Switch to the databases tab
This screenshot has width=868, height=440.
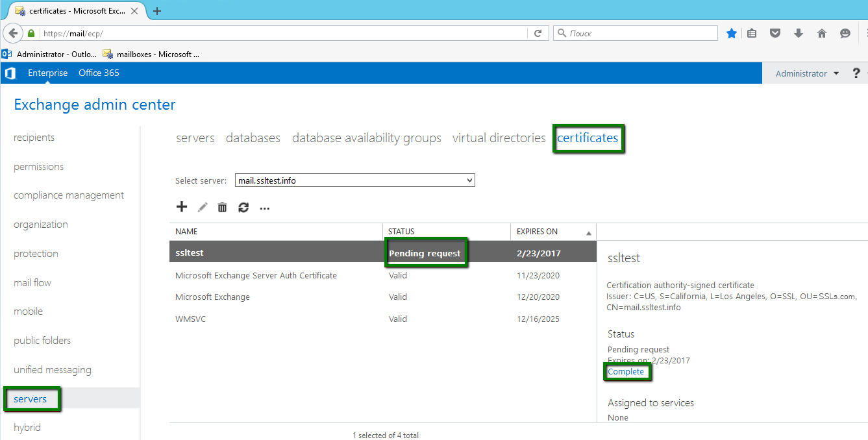pyautogui.click(x=253, y=138)
